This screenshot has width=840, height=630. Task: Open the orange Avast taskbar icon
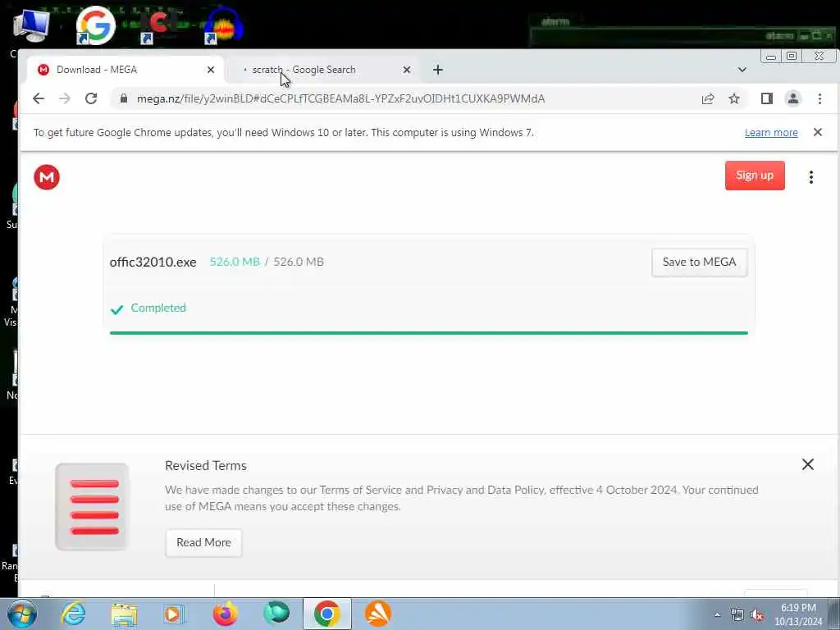pyautogui.click(x=378, y=614)
